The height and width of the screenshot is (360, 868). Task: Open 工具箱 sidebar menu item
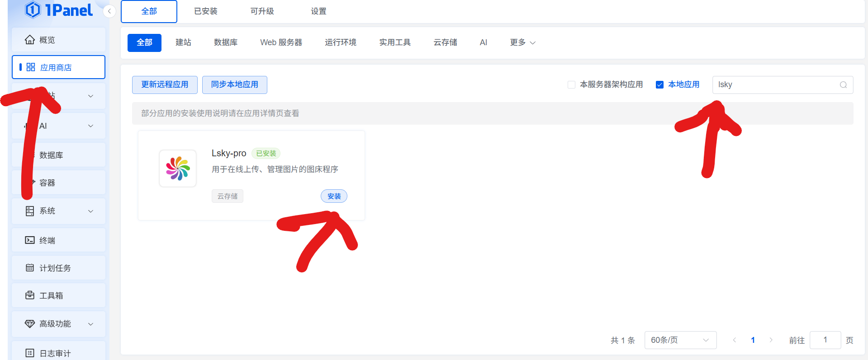click(x=59, y=295)
